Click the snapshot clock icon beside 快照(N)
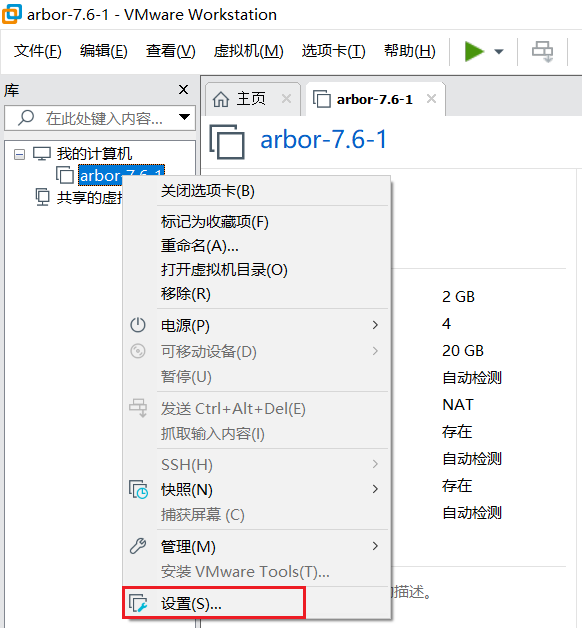Image resolution: width=582 pixels, height=628 pixels. 138,489
